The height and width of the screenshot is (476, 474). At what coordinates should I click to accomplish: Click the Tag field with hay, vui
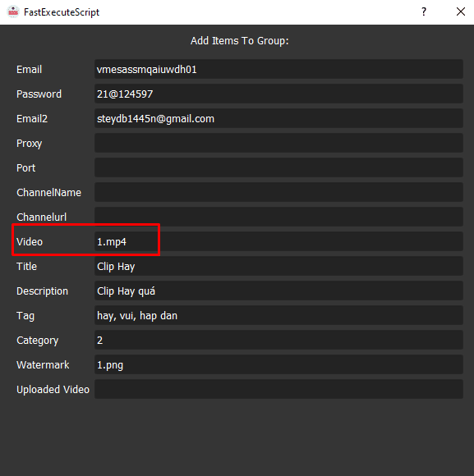pyautogui.click(x=278, y=315)
